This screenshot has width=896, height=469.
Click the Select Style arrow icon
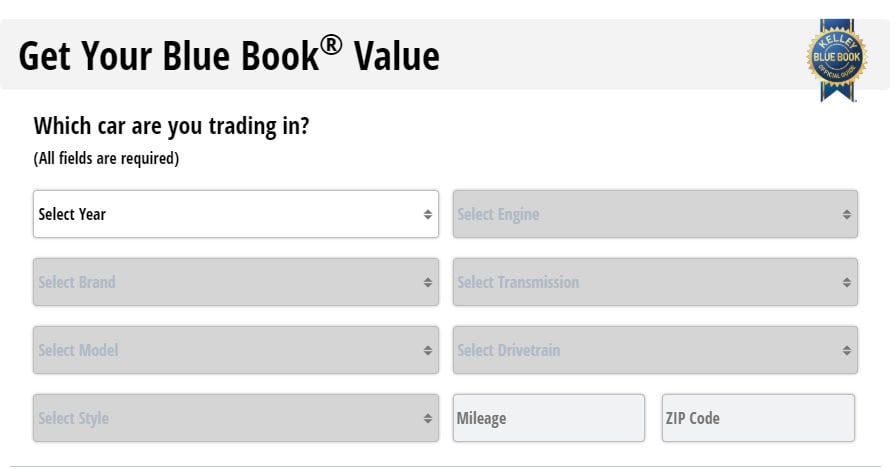click(x=427, y=418)
